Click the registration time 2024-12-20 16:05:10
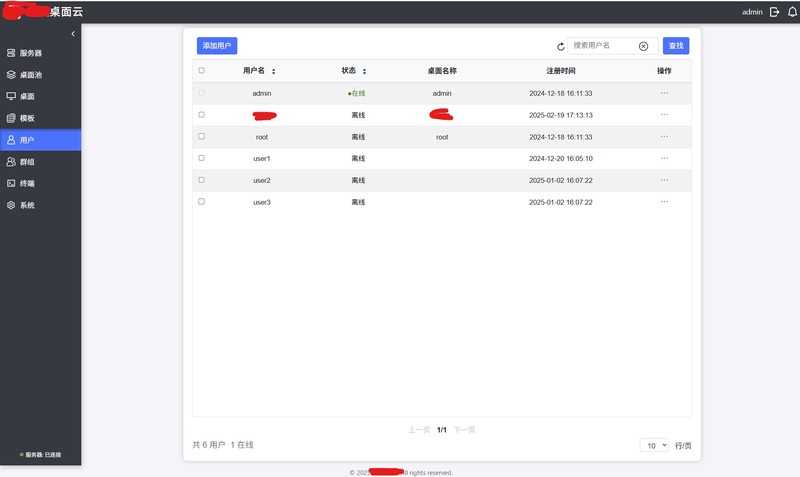 [x=561, y=159]
